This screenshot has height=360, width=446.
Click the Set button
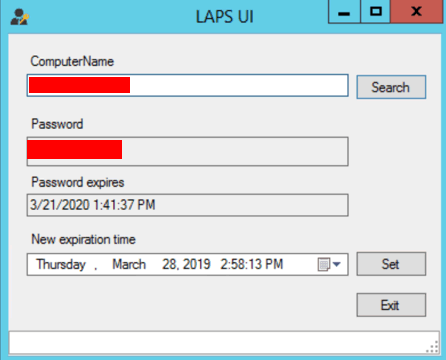(x=391, y=264)
